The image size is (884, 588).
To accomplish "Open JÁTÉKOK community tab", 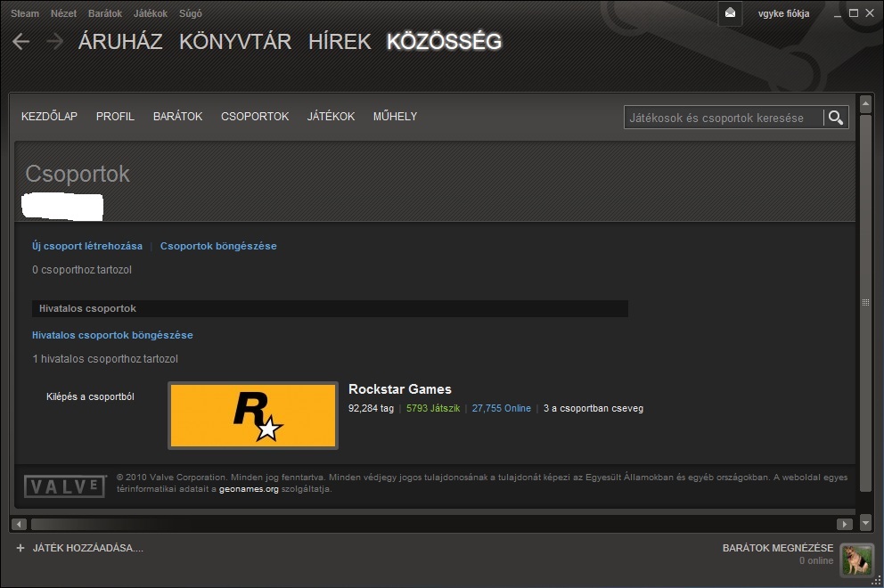I will 331,116.
